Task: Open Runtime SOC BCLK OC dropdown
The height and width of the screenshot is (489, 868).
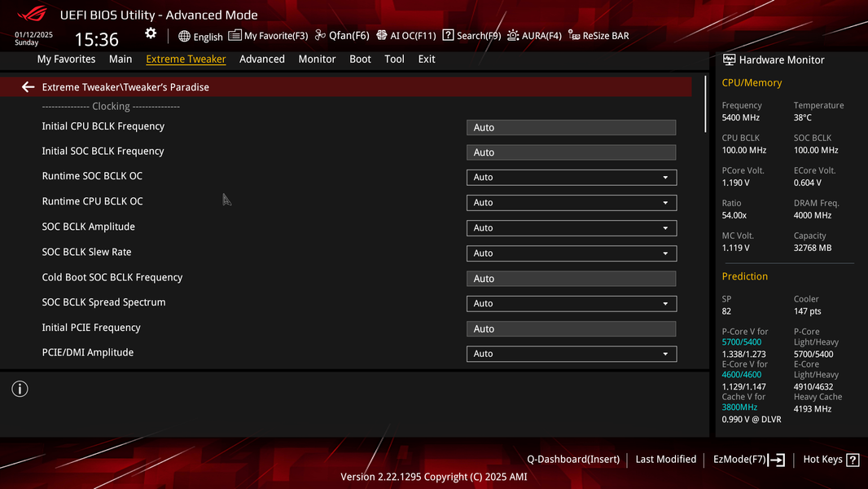Action: tap(572, 177)
